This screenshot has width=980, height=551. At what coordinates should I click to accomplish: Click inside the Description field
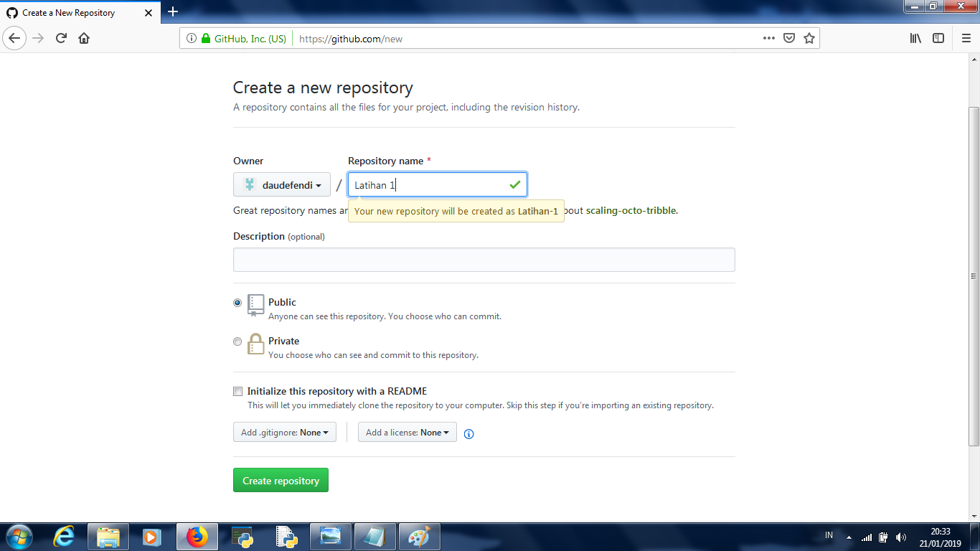pyautogui.click(x=484, y=259)
